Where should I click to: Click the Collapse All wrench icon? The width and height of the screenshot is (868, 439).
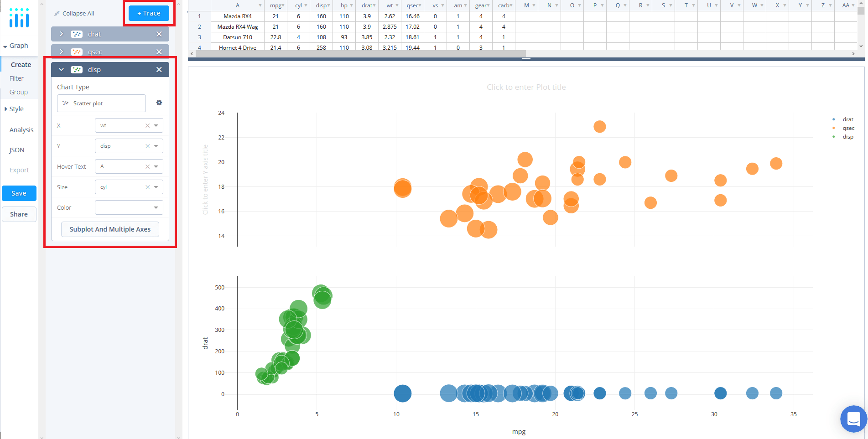point(56,13)
